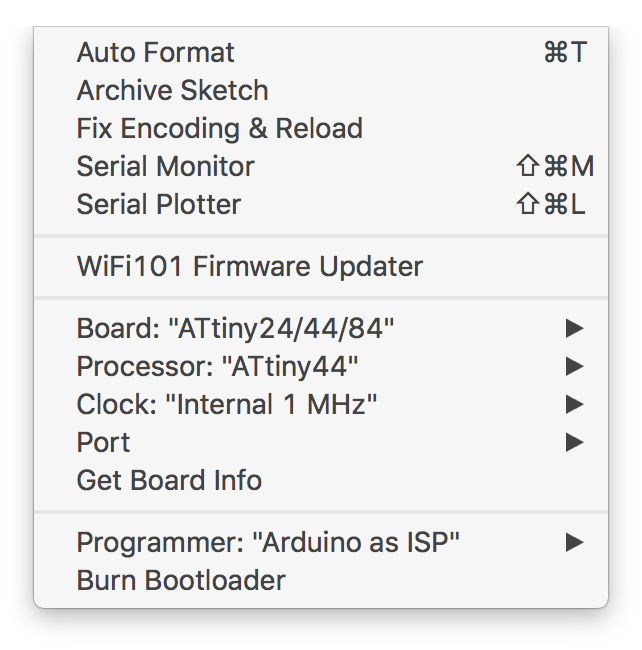Click the ⇧⌘M shortcut beside Serial Monitor
Image resolution: width=642 pixels, height=650 pixels.
point(555,166)
